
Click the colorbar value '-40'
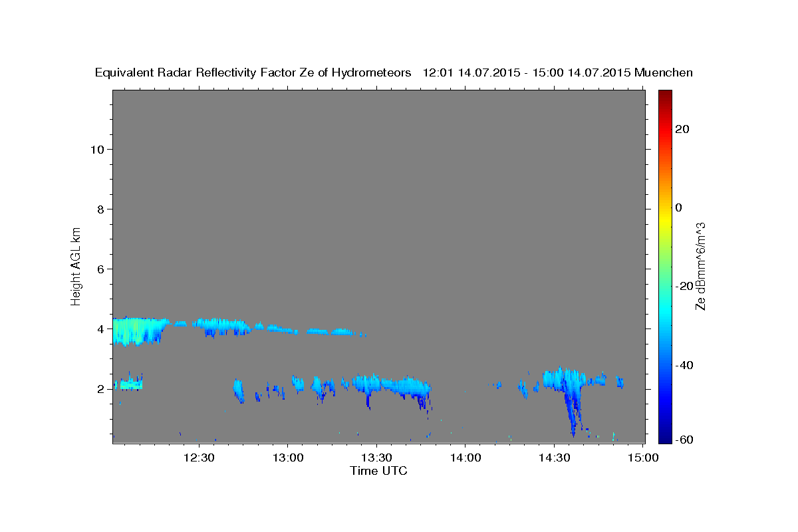tap(684, 365)
